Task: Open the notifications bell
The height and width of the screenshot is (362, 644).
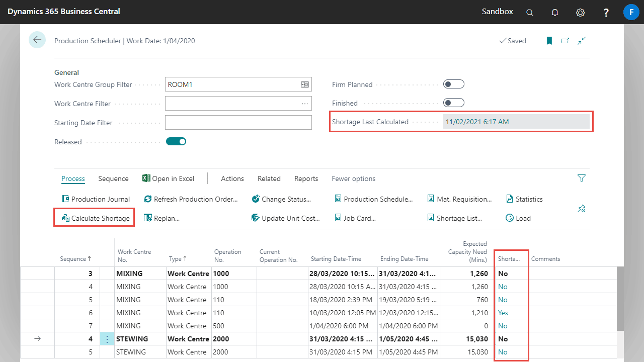Action: (x=555, y=13)
